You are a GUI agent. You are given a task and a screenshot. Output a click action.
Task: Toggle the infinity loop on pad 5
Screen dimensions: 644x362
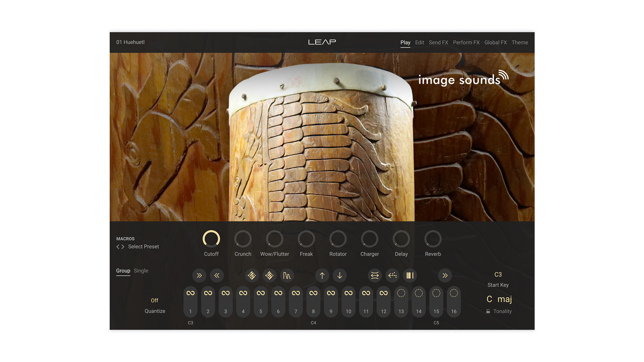[x=261, y=293]
